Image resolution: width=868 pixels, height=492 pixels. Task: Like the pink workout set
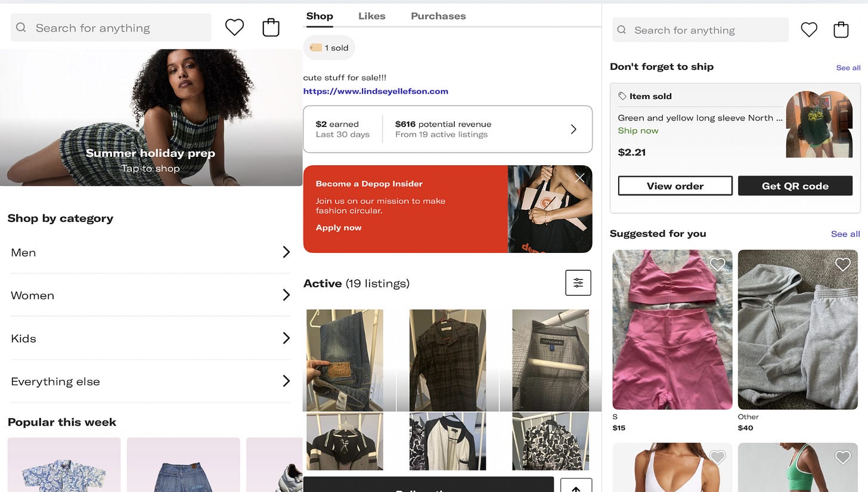(x=717, y=264)
